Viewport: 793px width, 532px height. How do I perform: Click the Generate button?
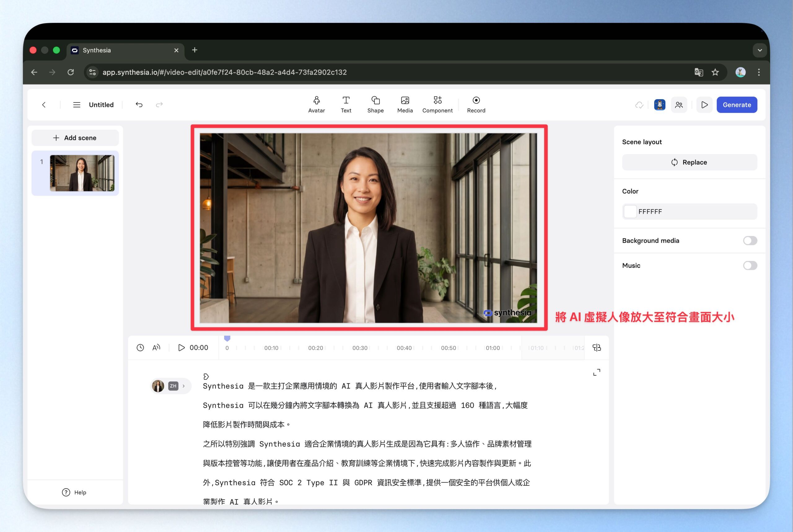point(736,105)
